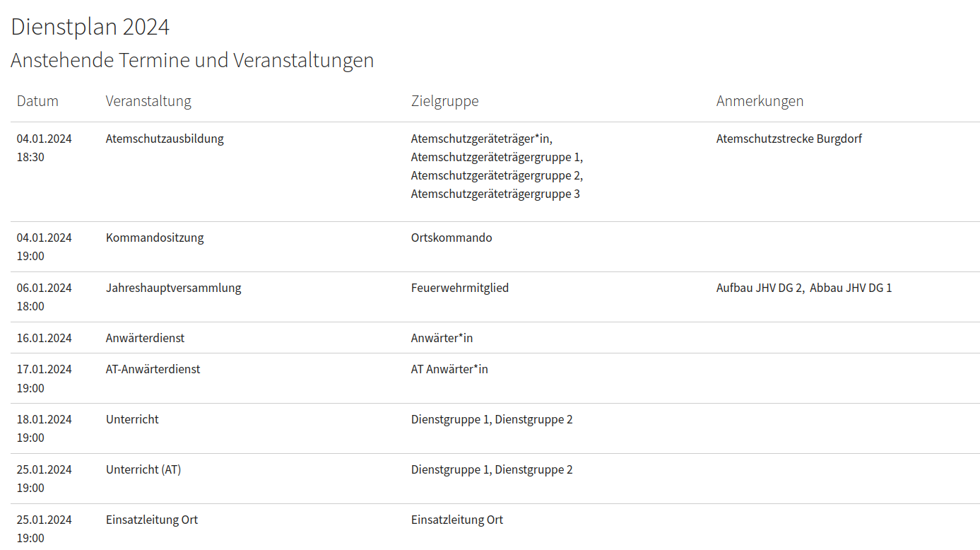Click the Datum column header
This screenshot has width=980, height=550.
click(37, 101)
